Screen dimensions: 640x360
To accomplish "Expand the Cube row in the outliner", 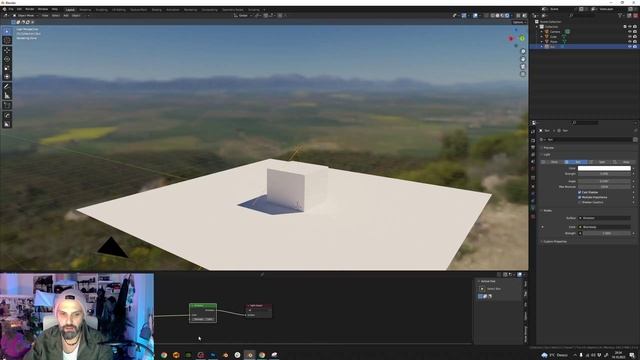I will tap(542, 36).
